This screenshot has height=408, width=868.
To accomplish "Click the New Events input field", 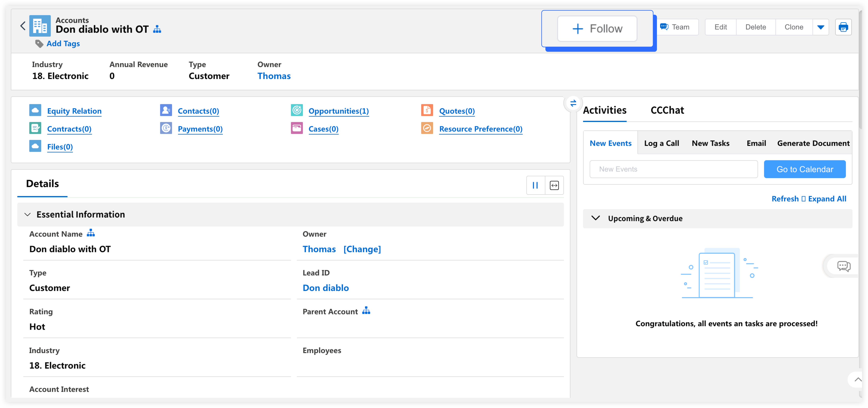I will tap(673, 169).
